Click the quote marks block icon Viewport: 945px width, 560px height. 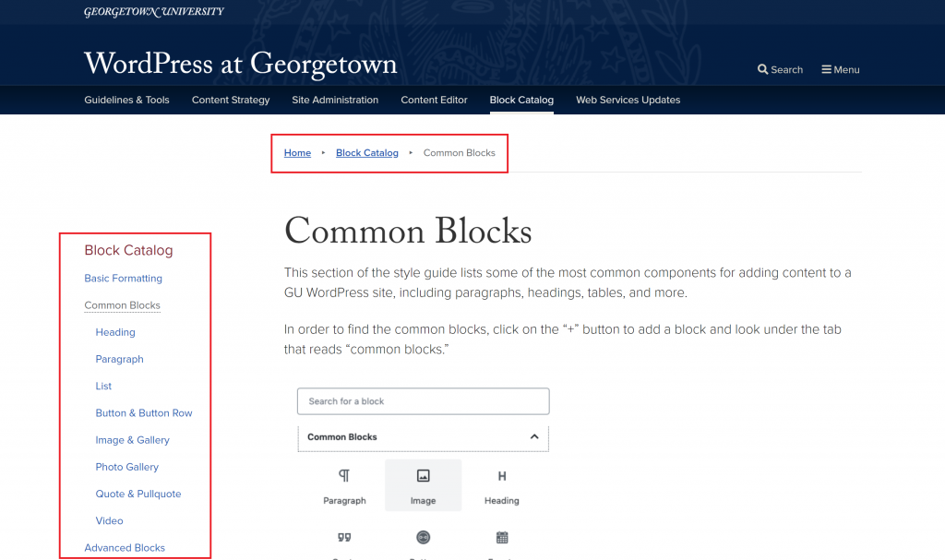(344, 537)
